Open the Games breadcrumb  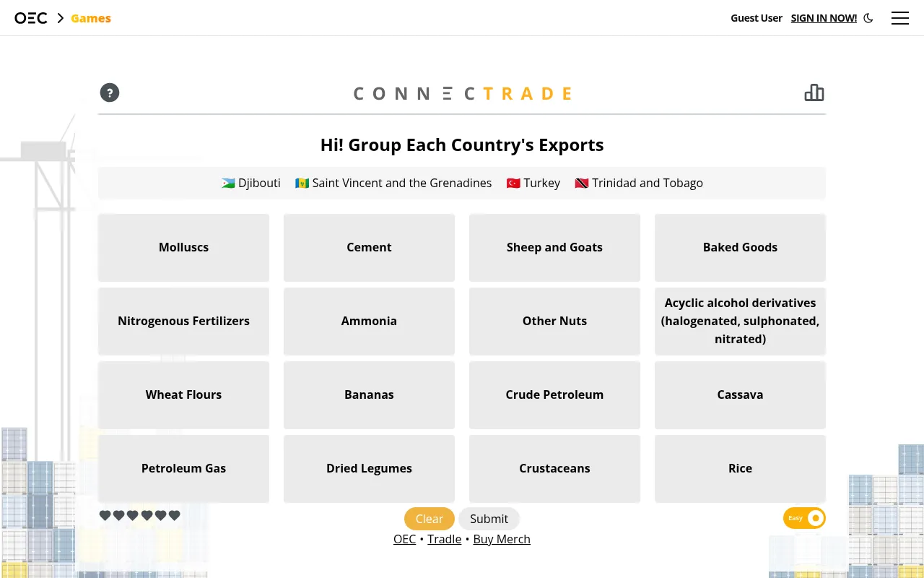pos(91,18)
